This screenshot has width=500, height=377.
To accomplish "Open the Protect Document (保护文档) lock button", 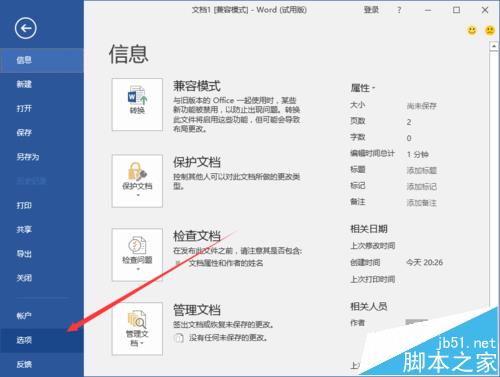I will 137,181.
